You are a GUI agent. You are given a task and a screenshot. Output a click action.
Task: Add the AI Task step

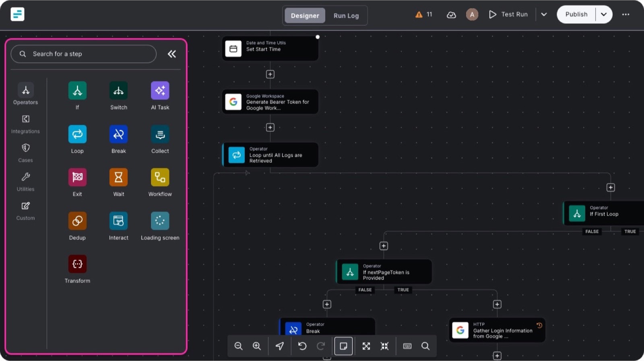(160, 91)
